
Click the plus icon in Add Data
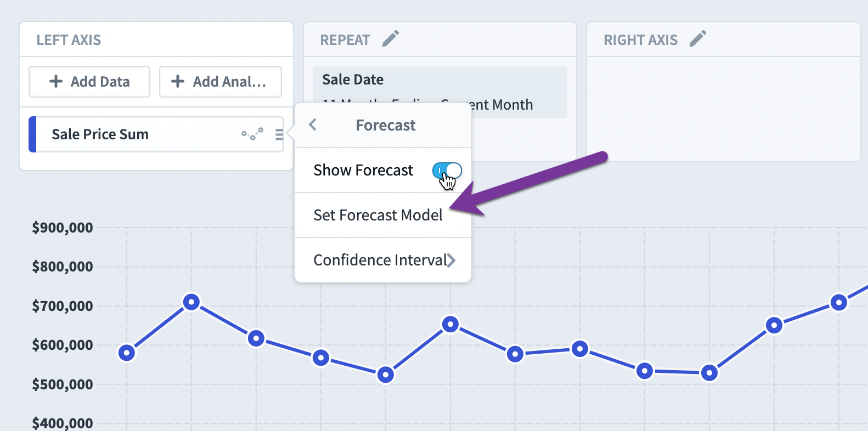[56, 82]
